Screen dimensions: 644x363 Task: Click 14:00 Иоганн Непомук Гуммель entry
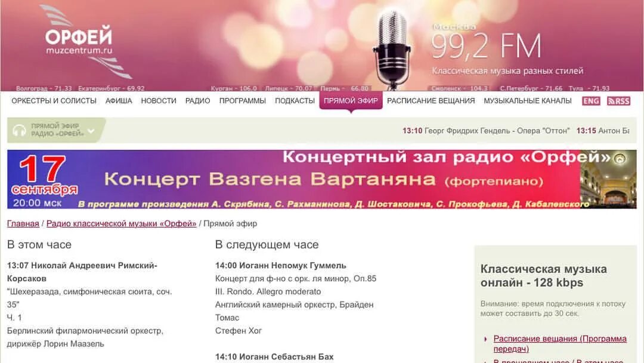[280, 266]
